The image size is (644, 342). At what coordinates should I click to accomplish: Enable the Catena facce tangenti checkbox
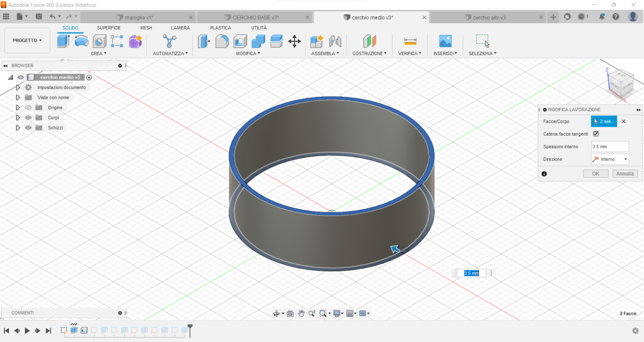[x=596, y=133]
